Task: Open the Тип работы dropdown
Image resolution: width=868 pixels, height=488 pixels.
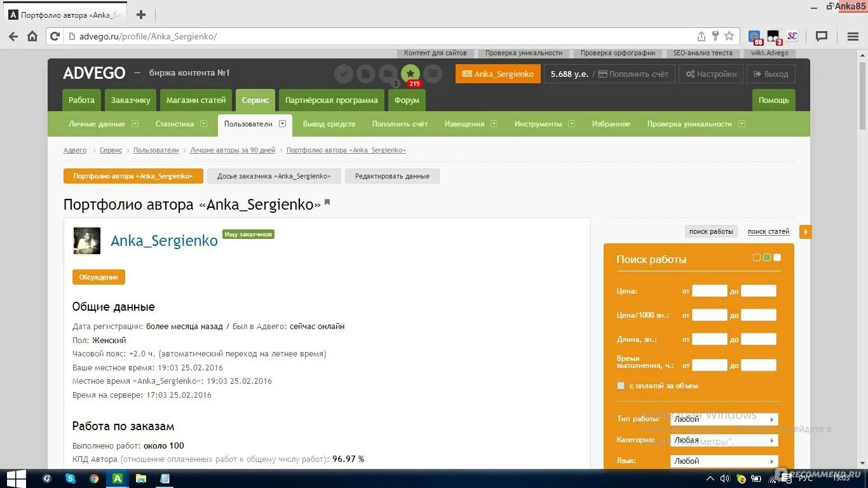Action: [x=724, y=419]
